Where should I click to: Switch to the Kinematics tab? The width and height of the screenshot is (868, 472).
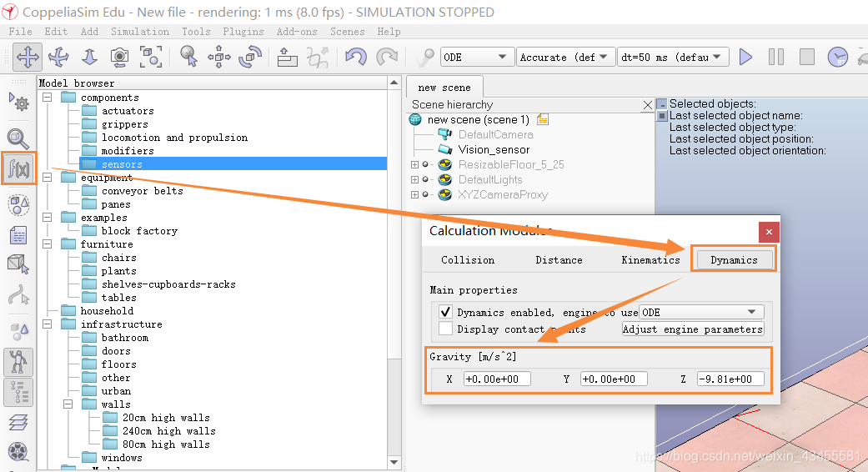point(650,260)
